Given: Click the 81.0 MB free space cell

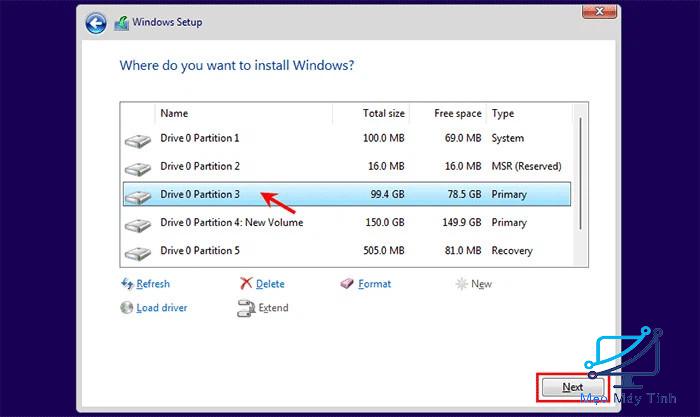Looking at the screenshot, I should pos(463,250).
